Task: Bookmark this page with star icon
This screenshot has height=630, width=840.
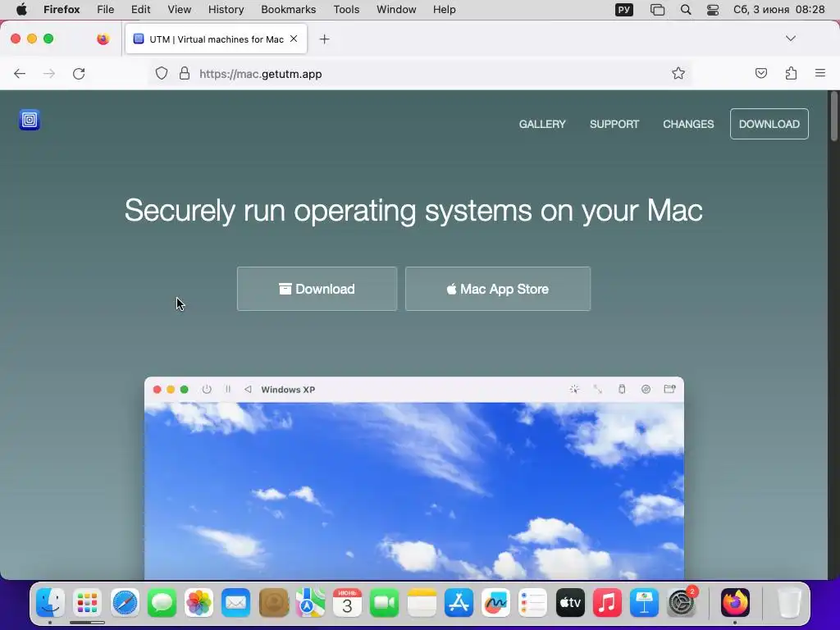Action: [x=678, y=73]
